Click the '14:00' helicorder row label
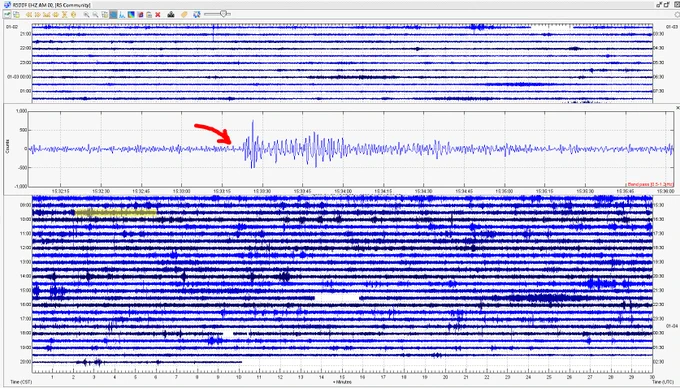Image resolution: width=680 pixels, height=388 pixels. pos(26,276)
